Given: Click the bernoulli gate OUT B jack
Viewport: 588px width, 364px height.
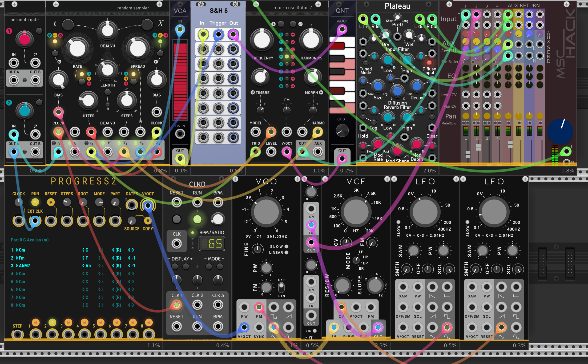Looking at the screenshot, I should coord(35,80).
